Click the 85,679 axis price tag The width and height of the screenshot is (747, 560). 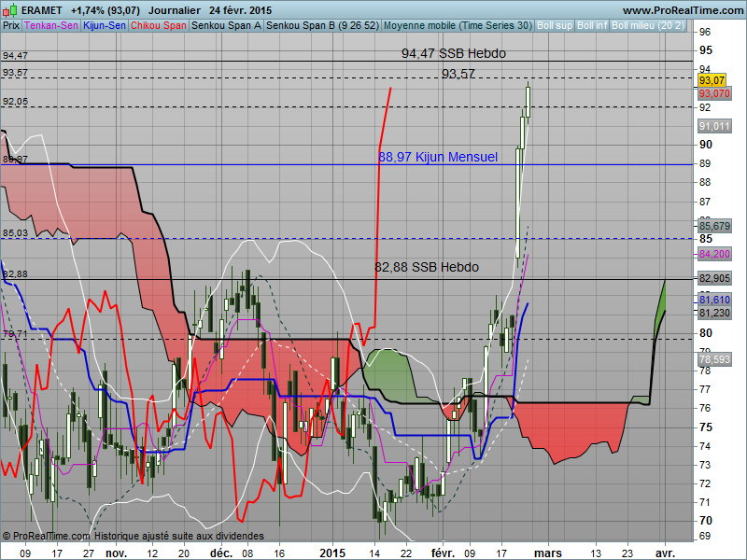click(x=714, y=226)
